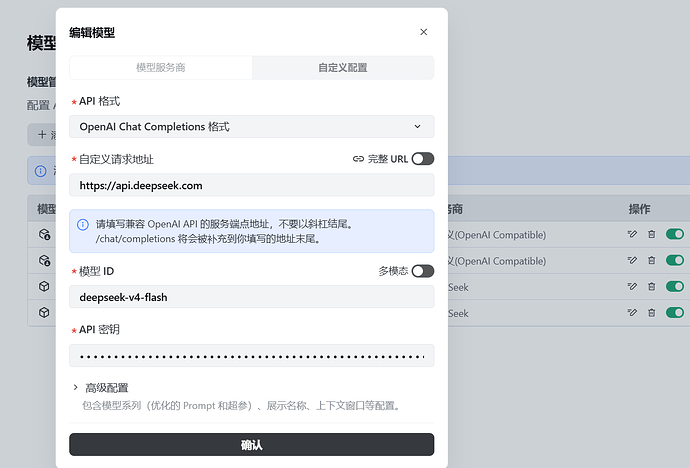Toggle the 完整 URL switch
The width and height of the screenshot is (690, 468).
(x=422, y=159)
